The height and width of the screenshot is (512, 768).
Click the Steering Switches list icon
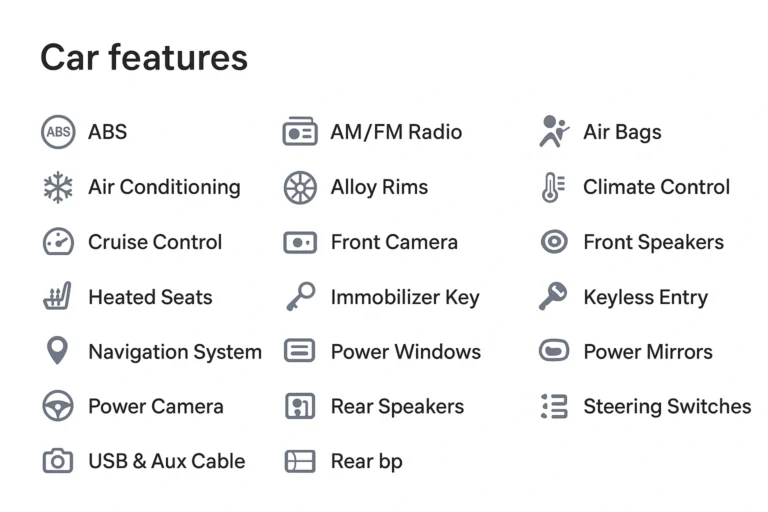[553, 406]
